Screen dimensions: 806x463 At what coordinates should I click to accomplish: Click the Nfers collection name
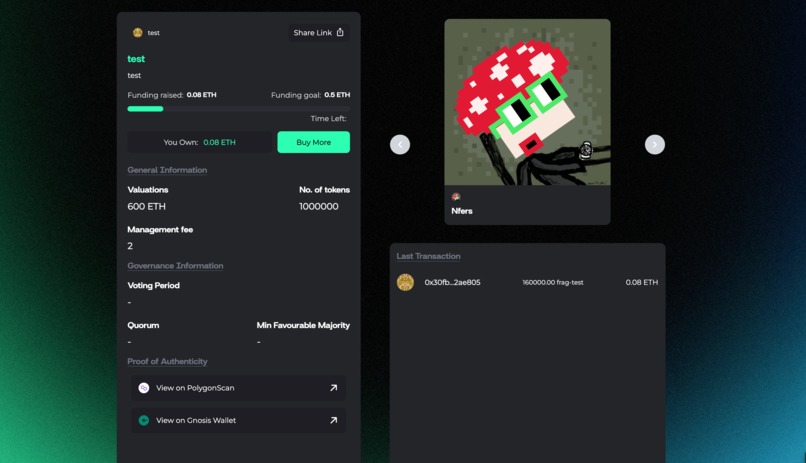tap(462, 211)
